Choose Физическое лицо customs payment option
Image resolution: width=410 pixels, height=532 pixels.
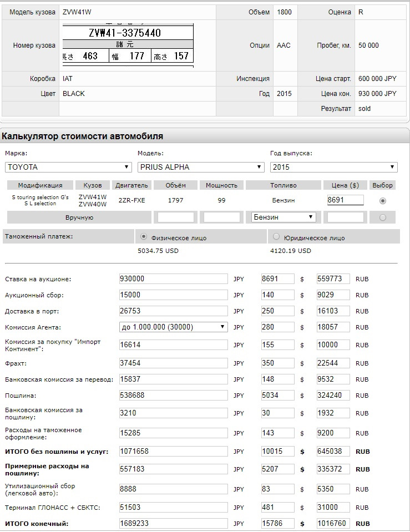[x=144, y=237]
